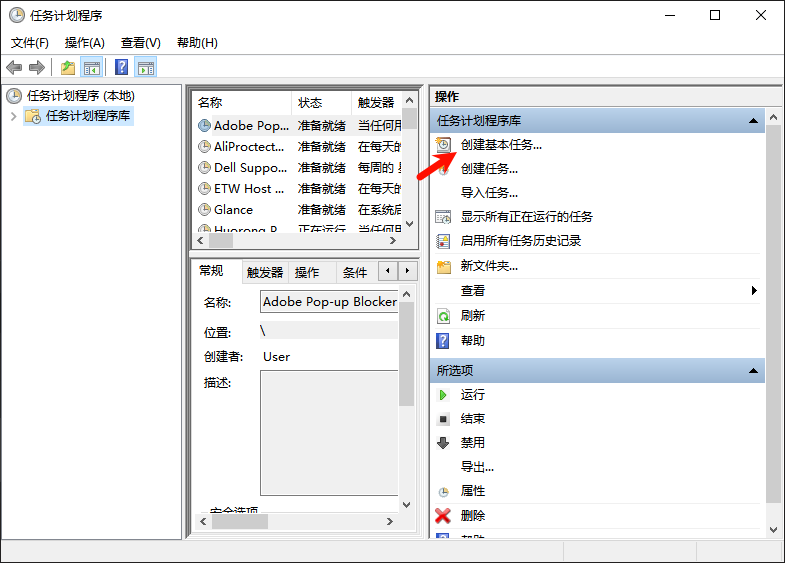Click the blue question mark toolbar icon

coord(121,68)
